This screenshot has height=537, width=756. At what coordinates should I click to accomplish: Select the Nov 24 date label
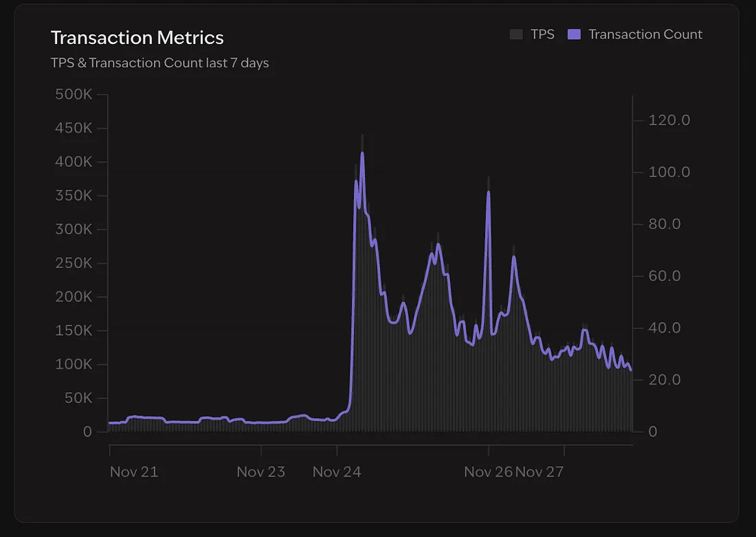point(337,472)
